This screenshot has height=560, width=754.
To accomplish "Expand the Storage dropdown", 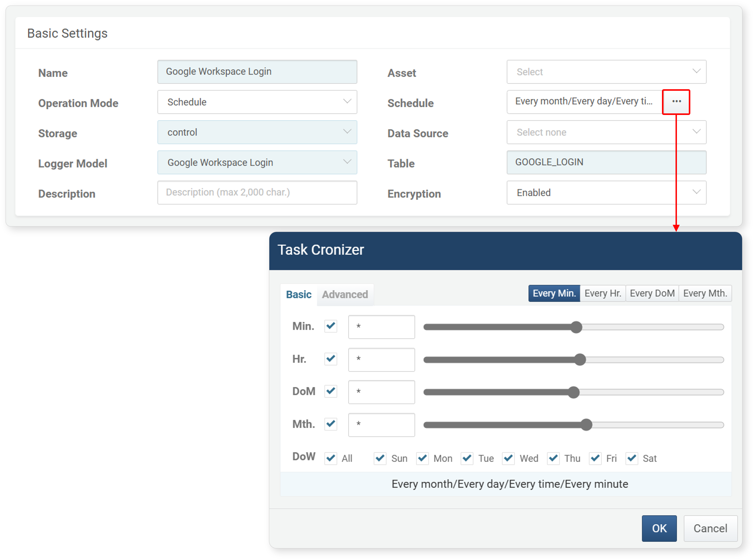I will click(x=257, y=132).
